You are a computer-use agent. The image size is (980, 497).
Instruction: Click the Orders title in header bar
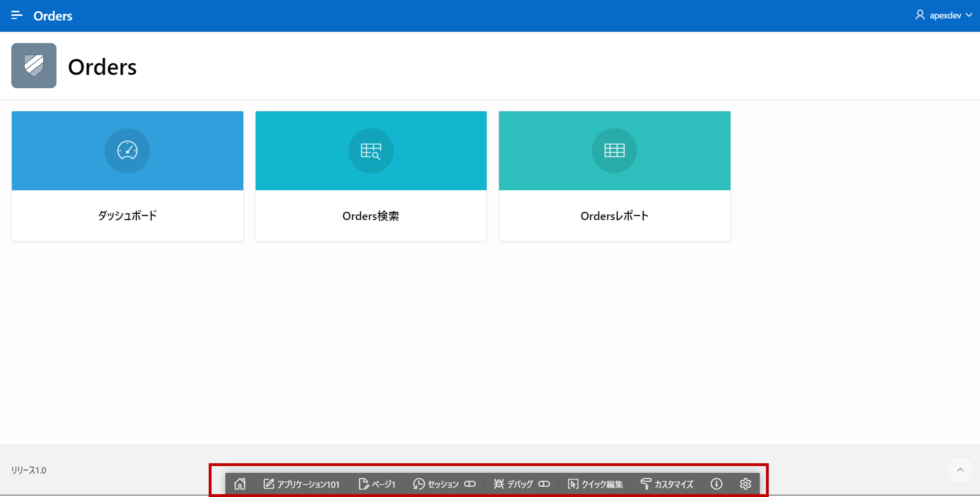(53, 16)
